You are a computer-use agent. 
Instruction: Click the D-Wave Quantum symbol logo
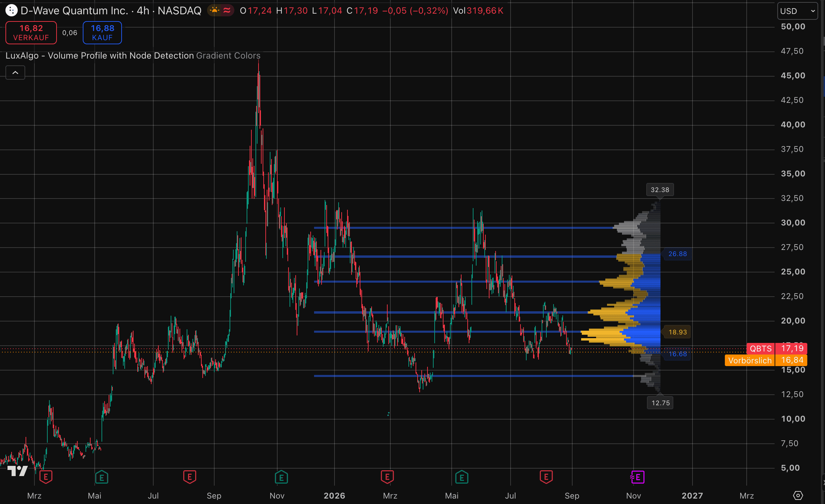(x=11, y=11)
